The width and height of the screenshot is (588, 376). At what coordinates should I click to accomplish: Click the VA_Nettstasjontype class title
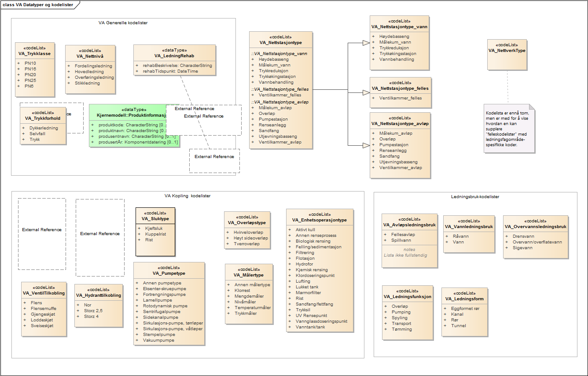click(x=280, y=43)
